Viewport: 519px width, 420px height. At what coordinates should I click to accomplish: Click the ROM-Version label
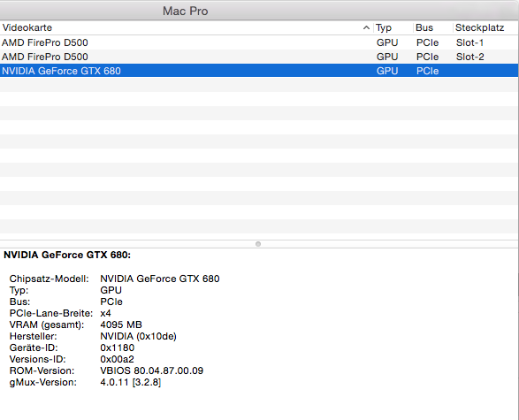pos(42,370)
